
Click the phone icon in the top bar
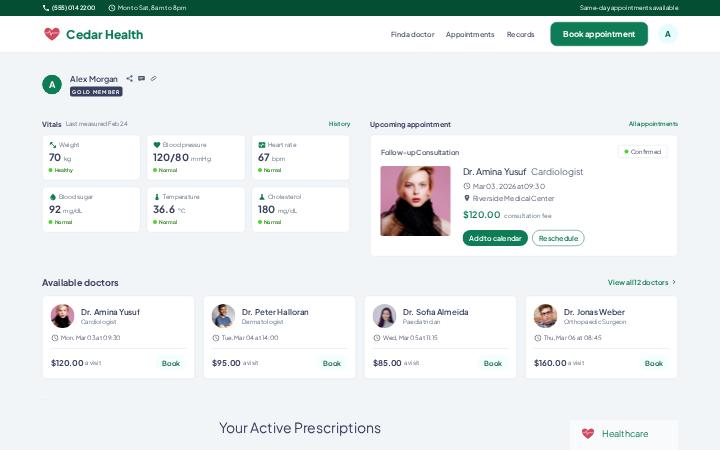tap(46, 8)
